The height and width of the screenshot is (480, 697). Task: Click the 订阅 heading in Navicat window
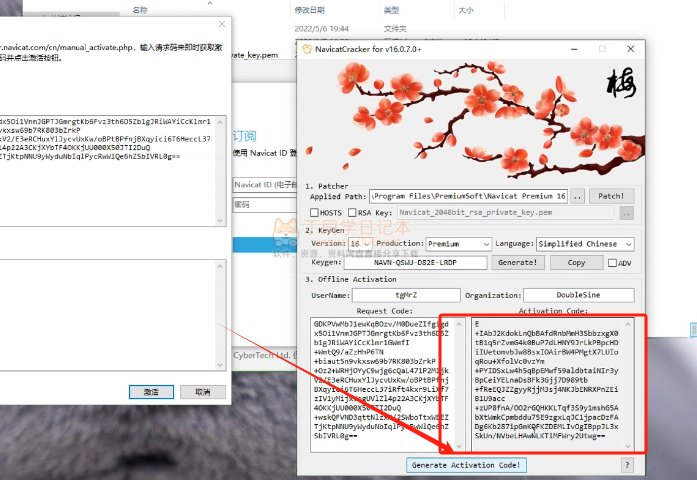point(244,136)
